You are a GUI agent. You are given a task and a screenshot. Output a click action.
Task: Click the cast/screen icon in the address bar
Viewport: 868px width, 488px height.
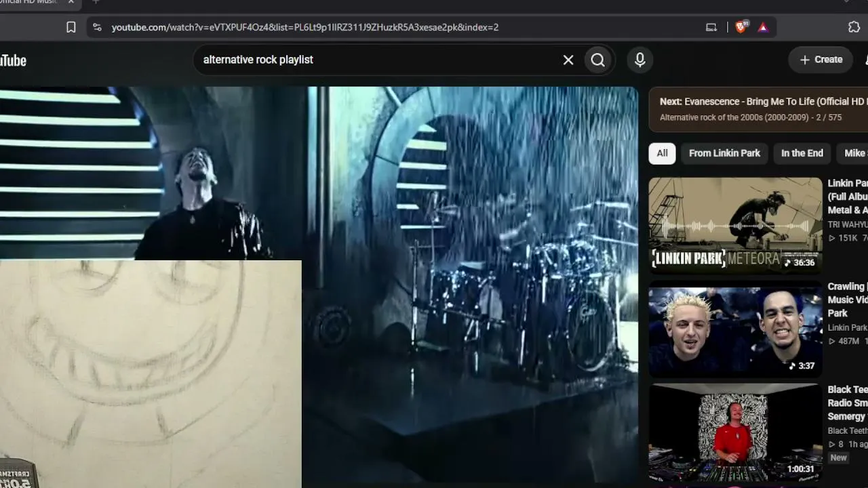pos(711,27)
